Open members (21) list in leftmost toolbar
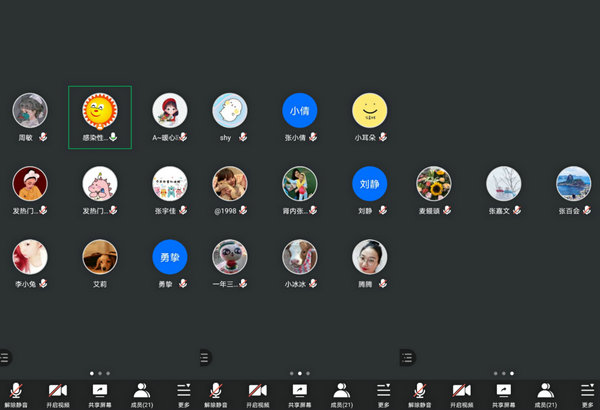This screenshot has height=410, width=600. 142,392
